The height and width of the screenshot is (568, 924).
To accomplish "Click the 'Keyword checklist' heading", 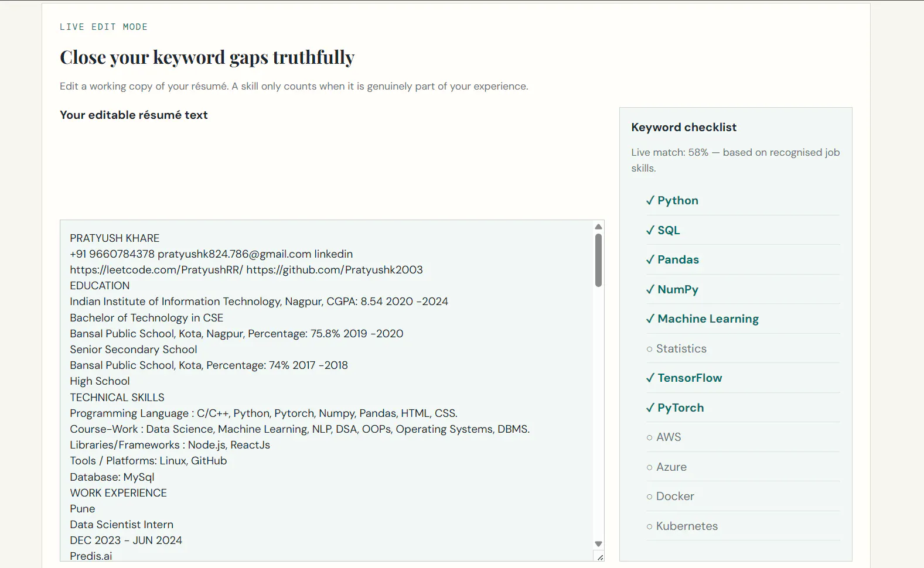I will [x=684, y=127].
